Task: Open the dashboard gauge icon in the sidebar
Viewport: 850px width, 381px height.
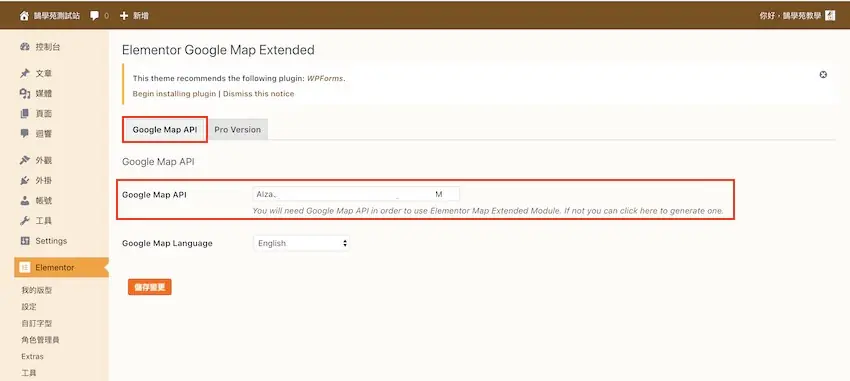Action: 24,47
